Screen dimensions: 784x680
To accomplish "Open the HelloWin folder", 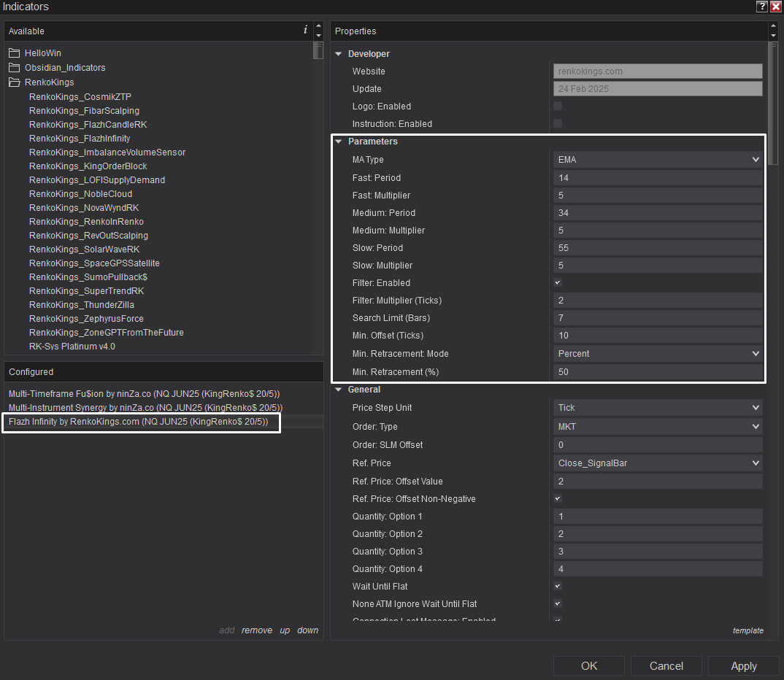I will (x=35, y=53).
